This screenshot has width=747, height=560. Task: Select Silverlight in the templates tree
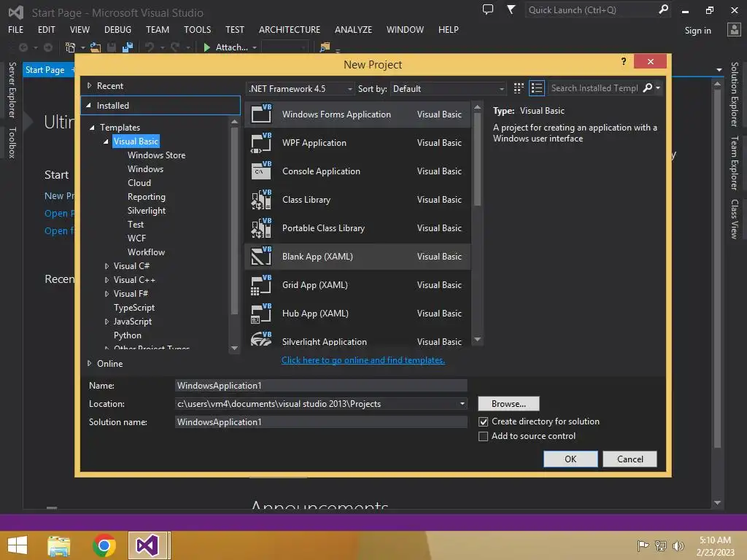tap(146, 211)
